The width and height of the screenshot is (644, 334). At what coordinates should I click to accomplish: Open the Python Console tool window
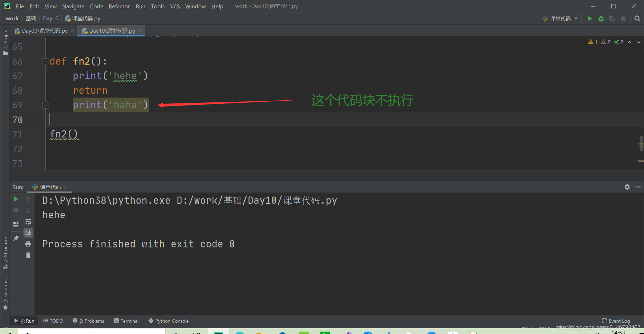click(x=168, y=321)
